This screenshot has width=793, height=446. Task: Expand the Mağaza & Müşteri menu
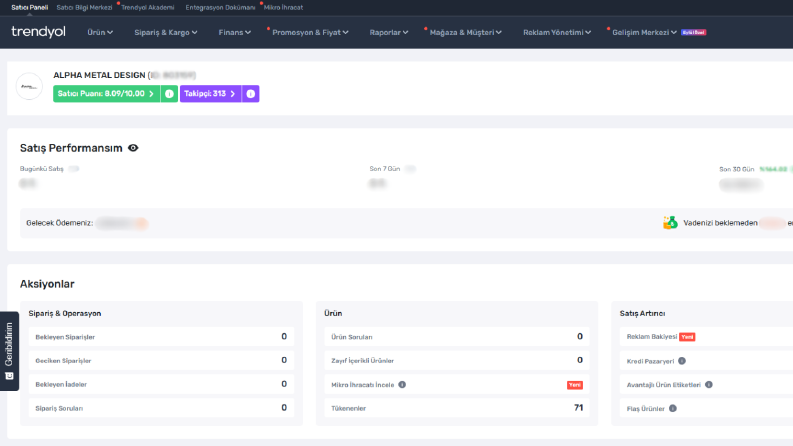(x=465, y=32)
